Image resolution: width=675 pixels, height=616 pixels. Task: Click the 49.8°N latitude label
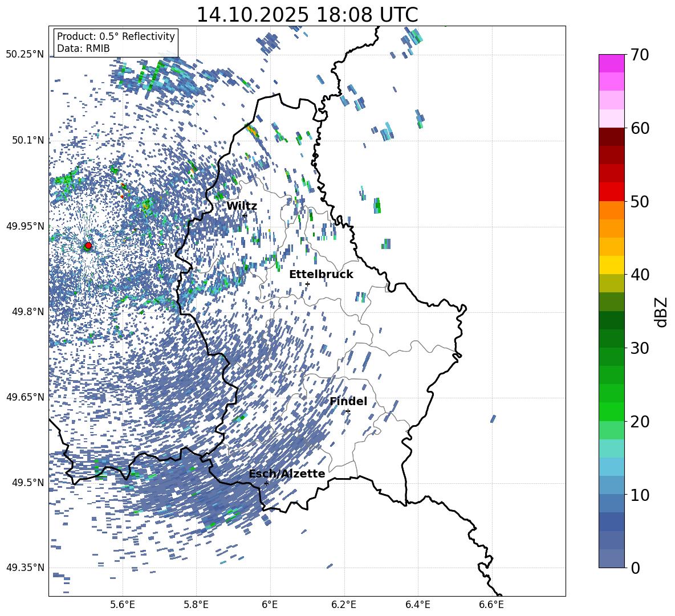click(x=28, y=312)
